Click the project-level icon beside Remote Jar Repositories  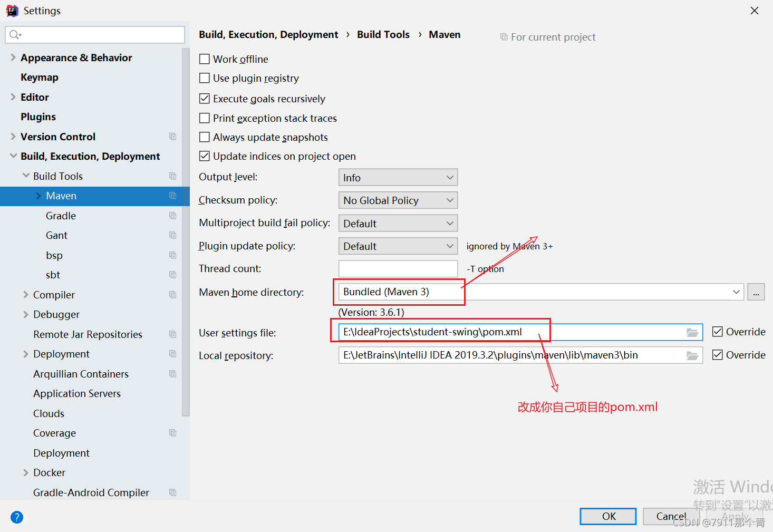point(172,334)
